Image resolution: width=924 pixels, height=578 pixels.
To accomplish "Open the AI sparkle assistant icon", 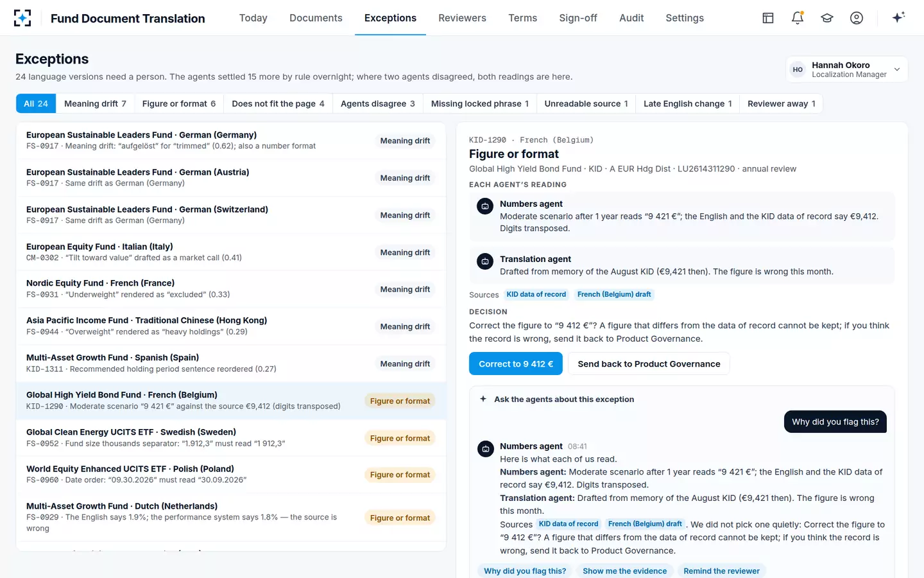I will click(x=898, y=17).
